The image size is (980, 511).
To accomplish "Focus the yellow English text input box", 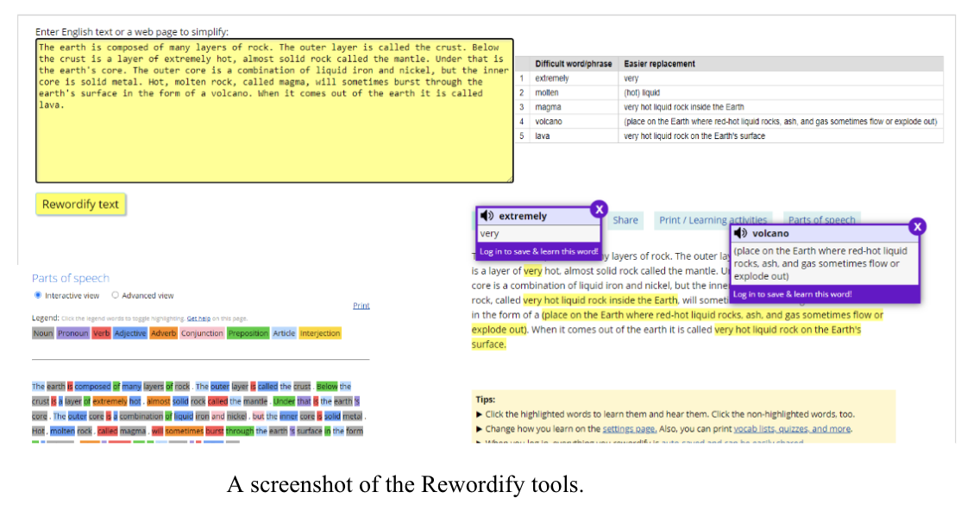I will [274, 110].
